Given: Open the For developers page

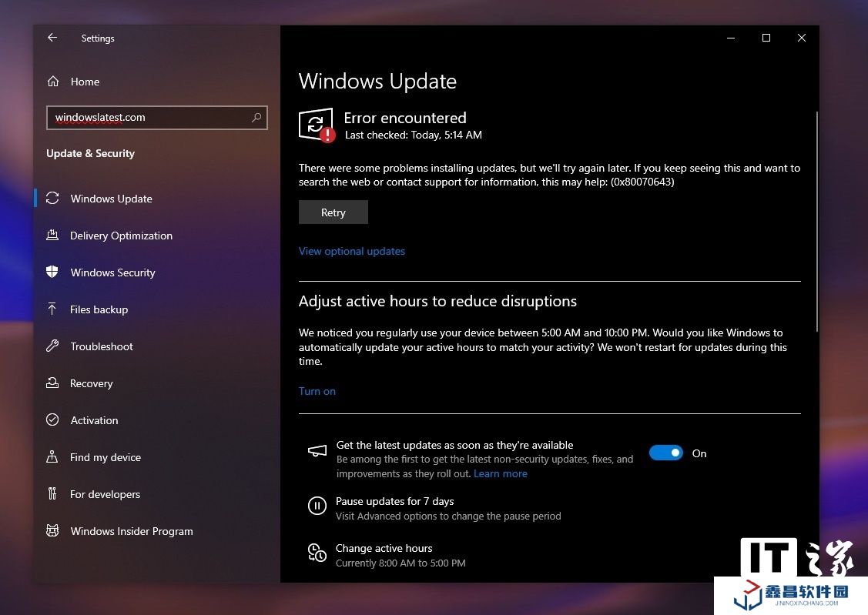Looking at the screenshot, I should pos(105,494).
